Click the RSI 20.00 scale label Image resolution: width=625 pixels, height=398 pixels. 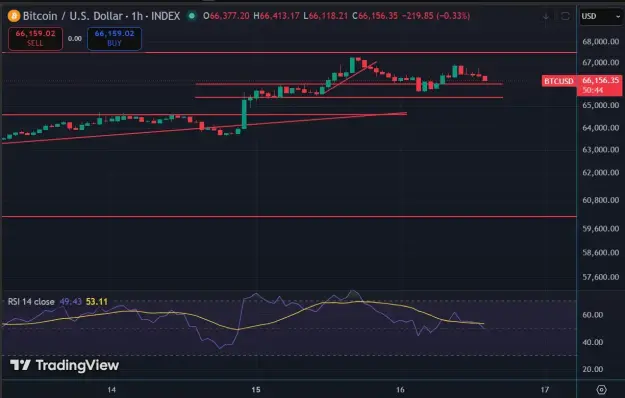pos(593,369)
